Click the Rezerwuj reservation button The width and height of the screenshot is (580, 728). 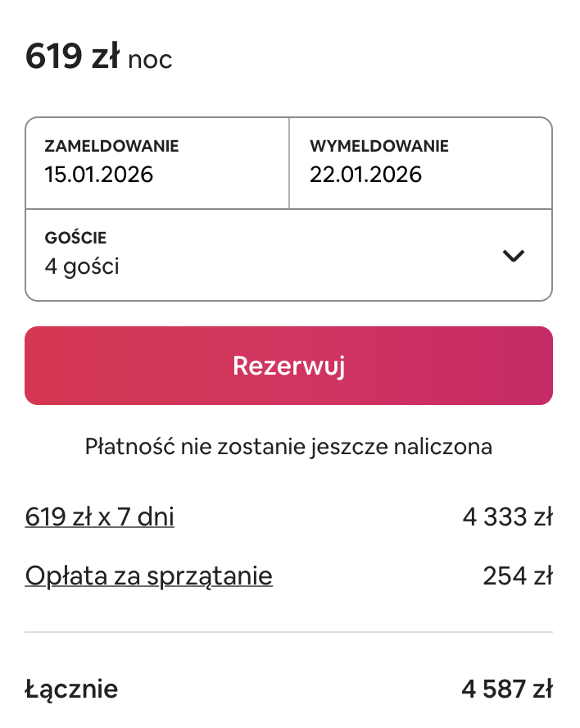coord(288,366)
